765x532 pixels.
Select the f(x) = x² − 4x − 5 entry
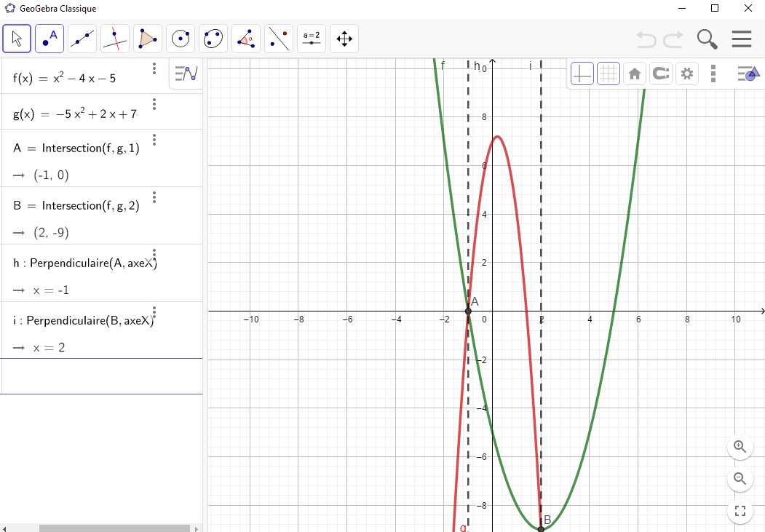click(x=64, y=78)
